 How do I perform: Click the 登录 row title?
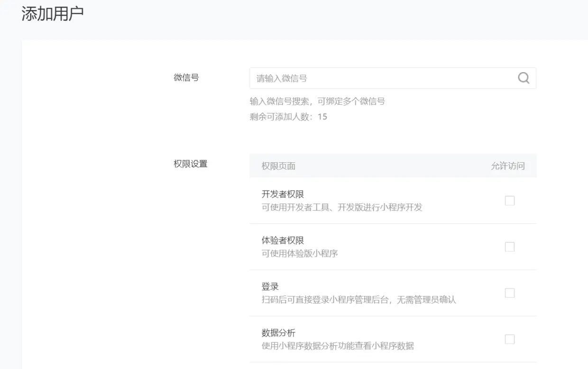pyautogui.click(x=270, y=287)
